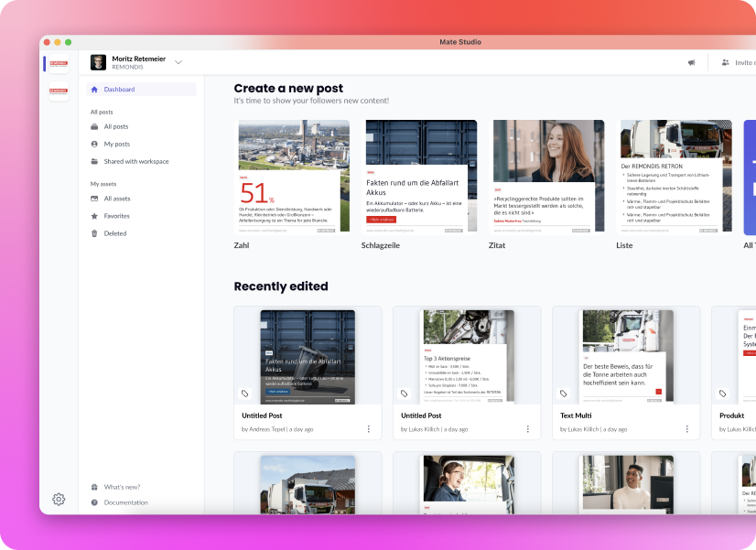Screen dimensions: 756x550
Task: Click the Text Multi post title
Action: click(x=576, y=415)
